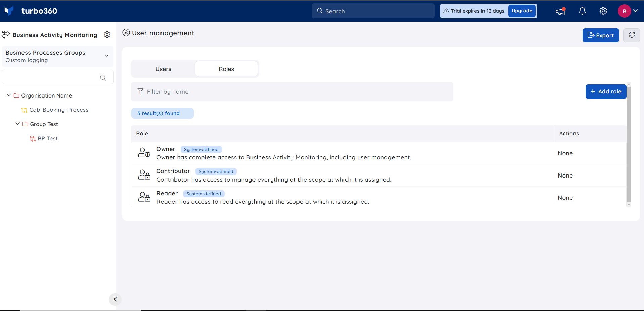Open the settings gear in top bar

click(x=603, y=11)
